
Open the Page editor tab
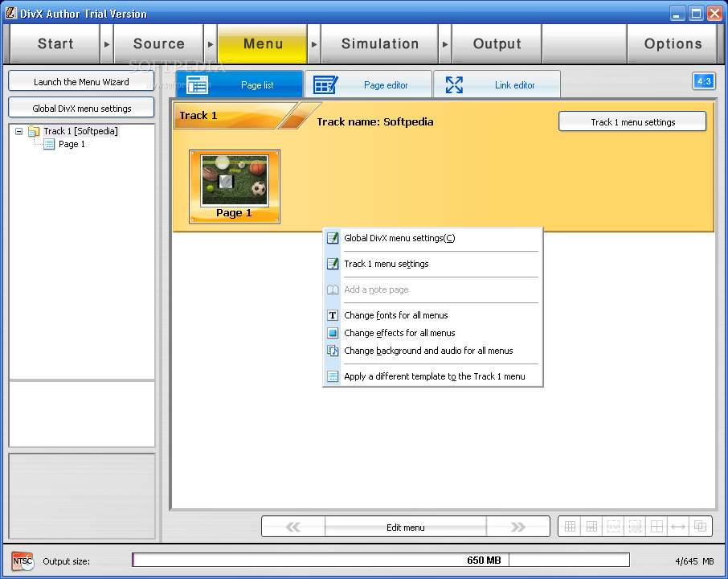point(369,84)
